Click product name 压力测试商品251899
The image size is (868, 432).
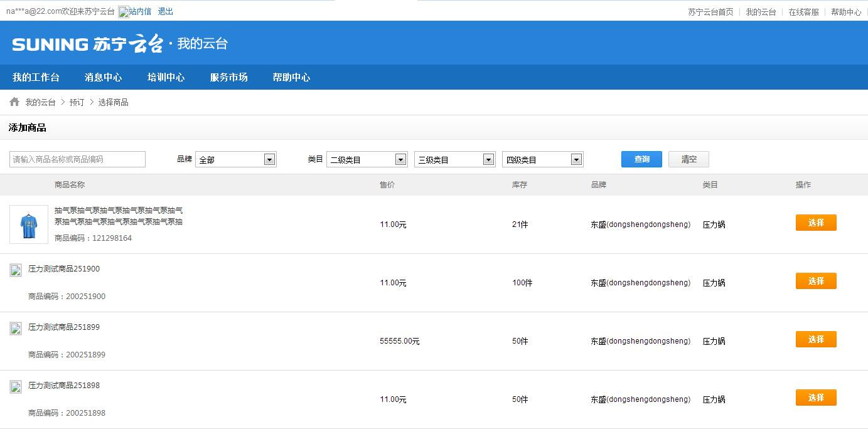64,327
